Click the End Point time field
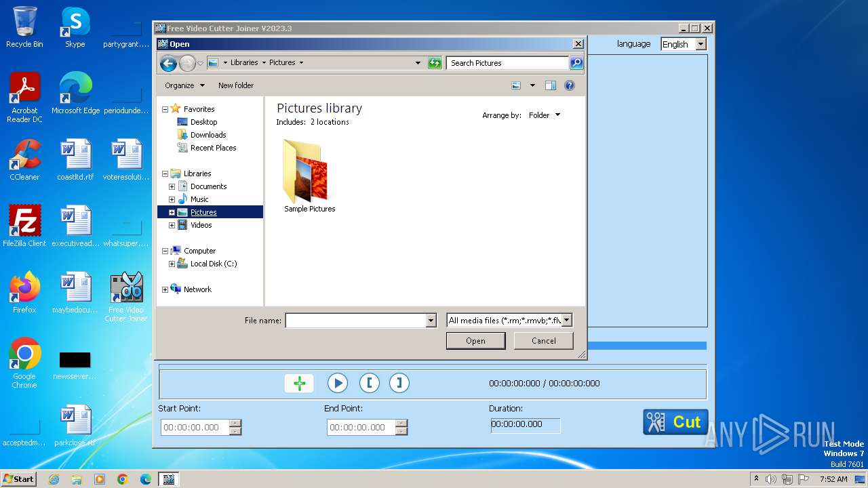 361,428
